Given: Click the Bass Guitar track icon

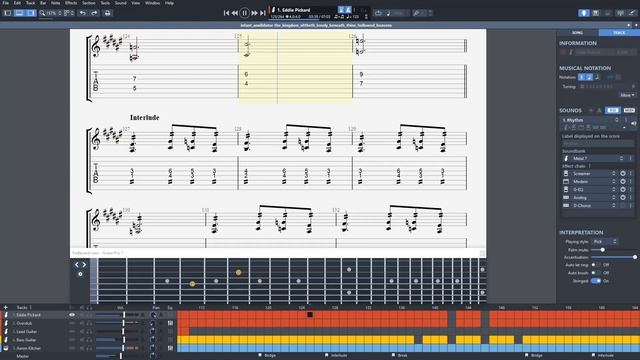Looking at the screenshot, I should click(x=6, y=340).
